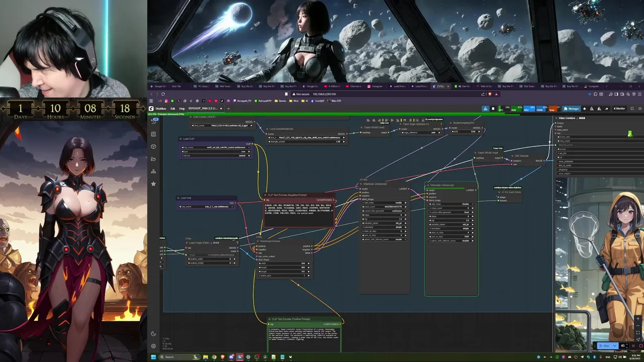The image size is (644, 362).
Task: Toggle add_noise on right KSampler (Advanced)
Action: 451,204
